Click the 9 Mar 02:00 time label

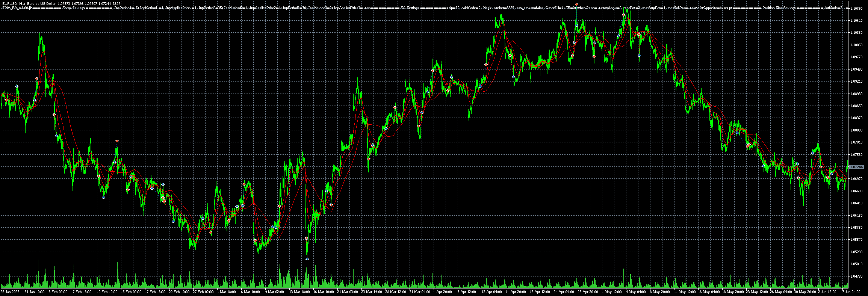[x=274, y=292]
